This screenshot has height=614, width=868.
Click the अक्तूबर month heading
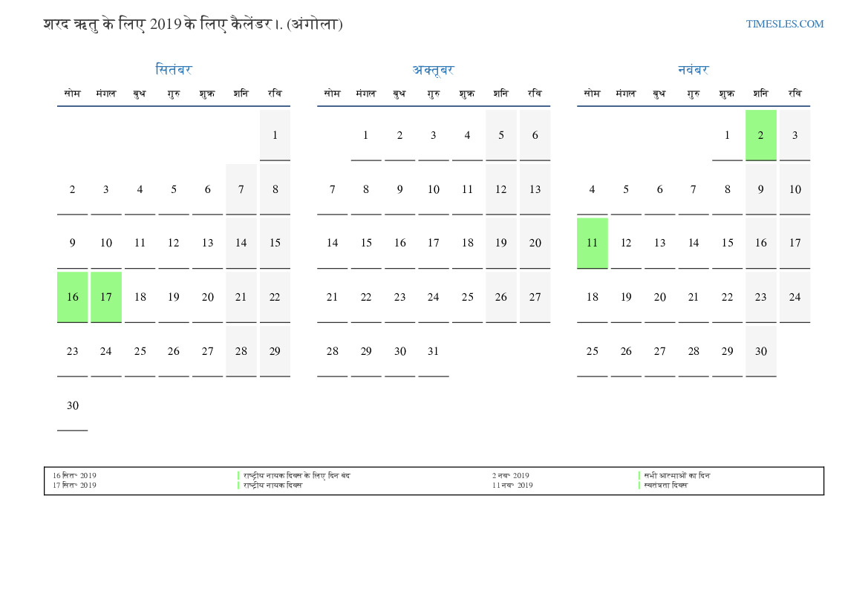pyautogui.click(x=433, y=70)
